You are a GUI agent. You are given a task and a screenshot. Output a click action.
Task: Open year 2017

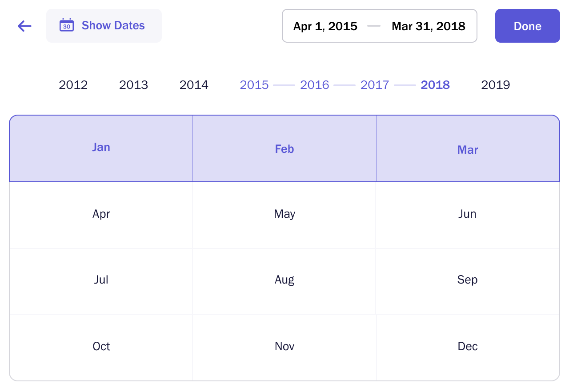point(375,85)
